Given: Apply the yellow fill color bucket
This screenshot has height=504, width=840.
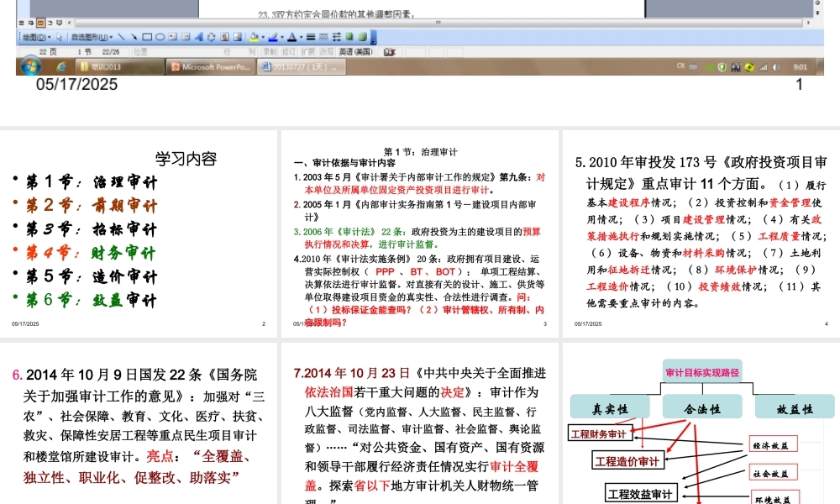Looking at the screenshot, I should pyautogui.click(x=254, y=37).
